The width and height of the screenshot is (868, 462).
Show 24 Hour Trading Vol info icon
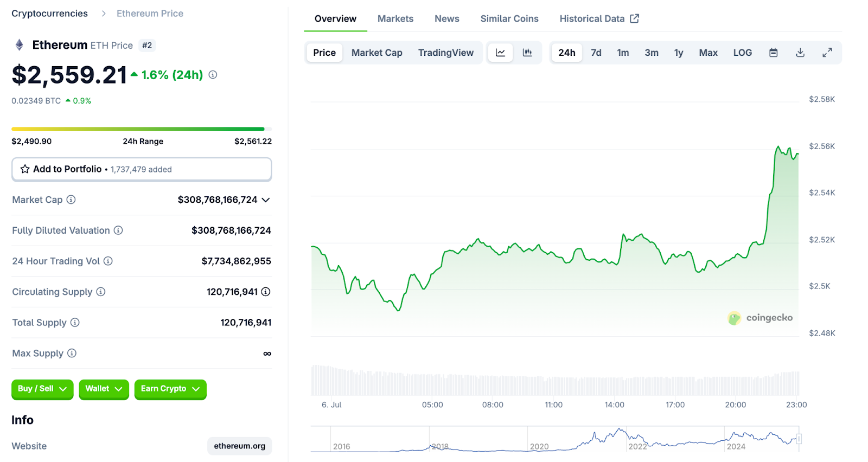(108, 261)
